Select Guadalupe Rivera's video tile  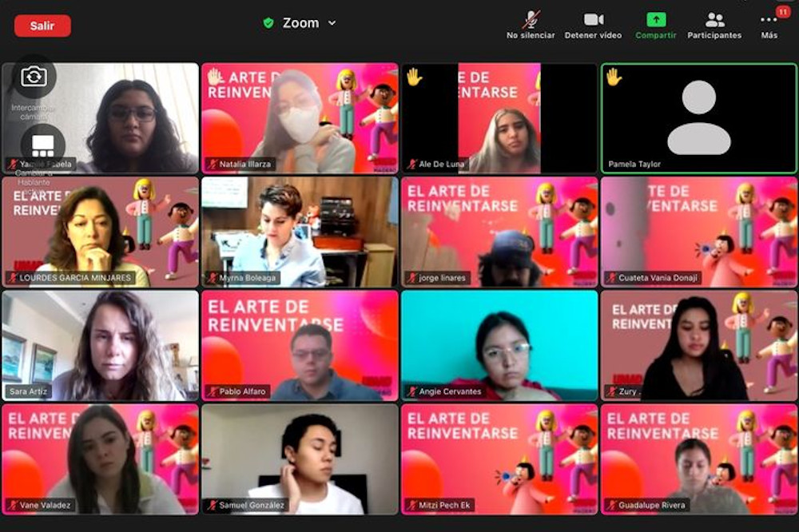[x=699, y=459]
